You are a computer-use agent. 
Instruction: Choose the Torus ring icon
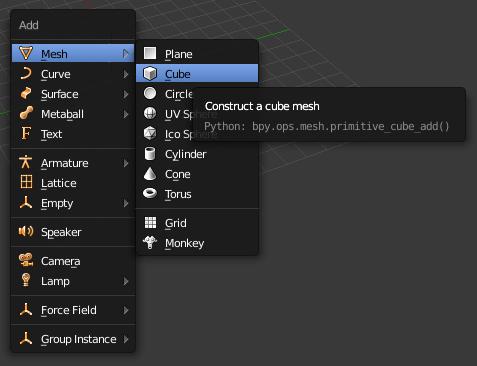150,193
